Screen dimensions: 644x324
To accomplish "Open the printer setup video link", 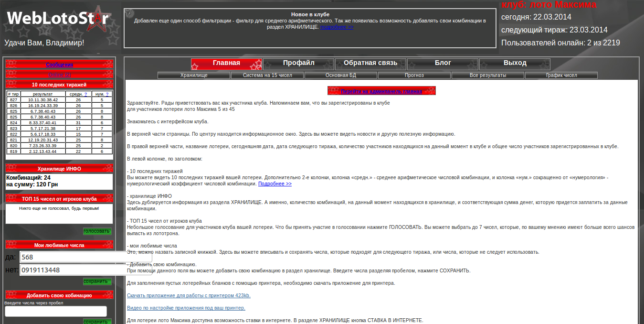I will (x=186, y=308).
